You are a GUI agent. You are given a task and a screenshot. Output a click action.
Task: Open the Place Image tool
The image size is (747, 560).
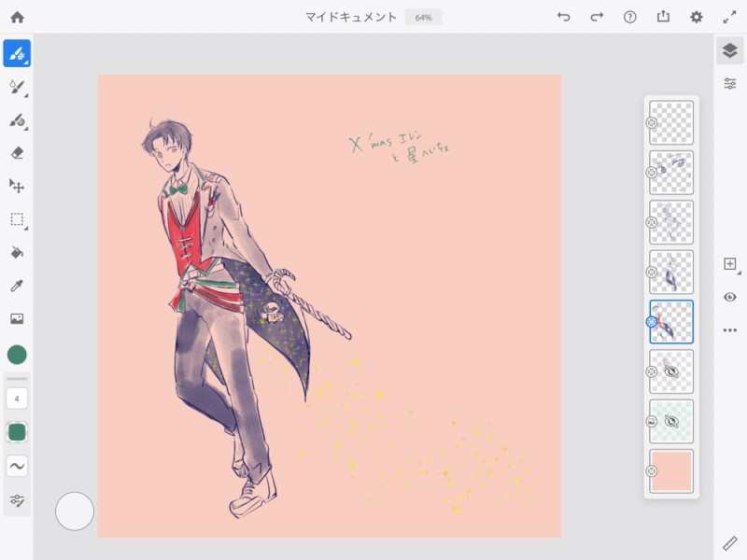pos(17,318)
